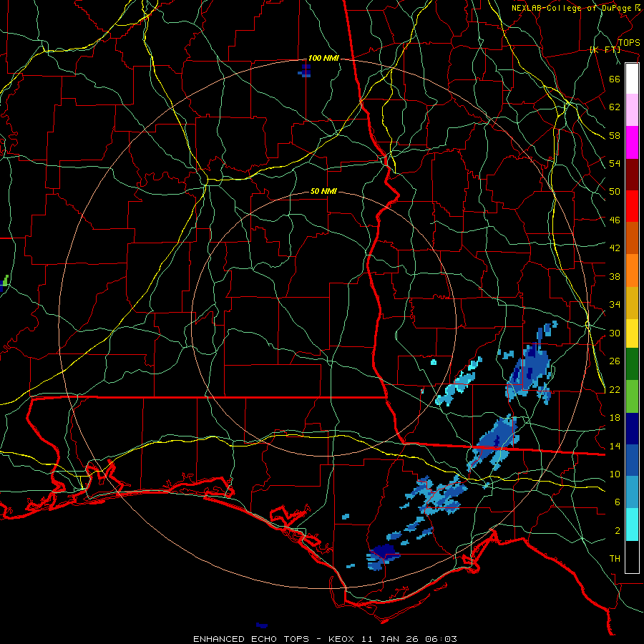The image size is (644, 644).
Task: Click the 100 NMI range ring label
Action: [323, 59]
